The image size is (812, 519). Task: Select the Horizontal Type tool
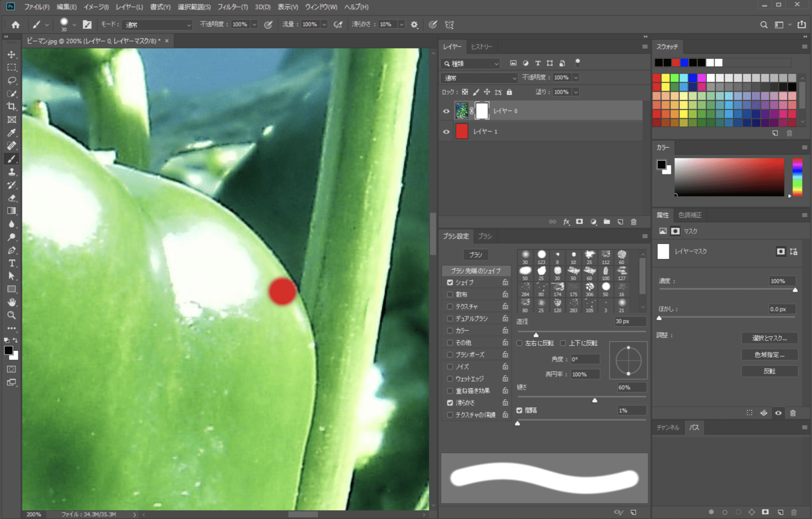[11, 263]
